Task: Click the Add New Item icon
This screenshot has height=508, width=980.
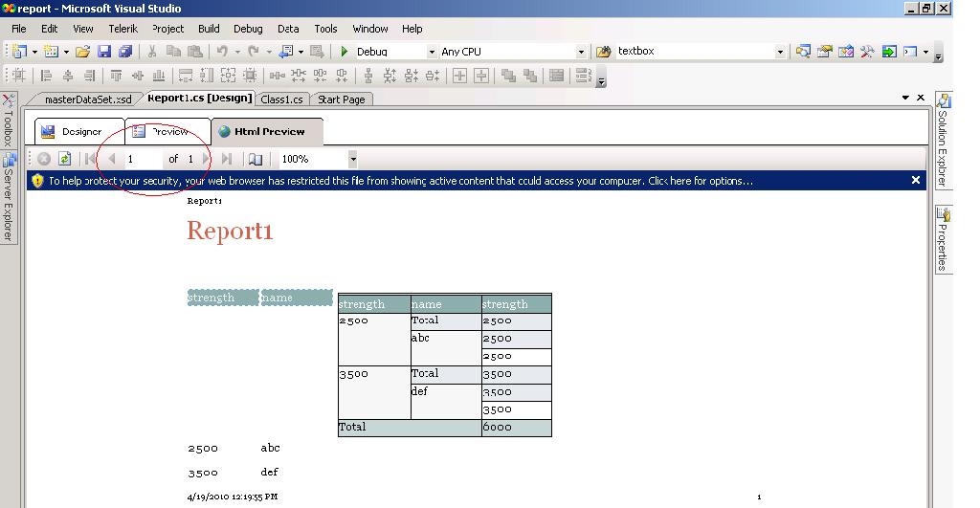Action: click(x=52, y=52)
